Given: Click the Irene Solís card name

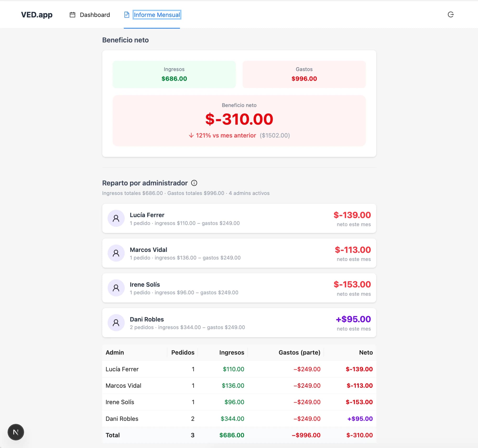Looking at the screenshot, I should (x=145, y=284).
